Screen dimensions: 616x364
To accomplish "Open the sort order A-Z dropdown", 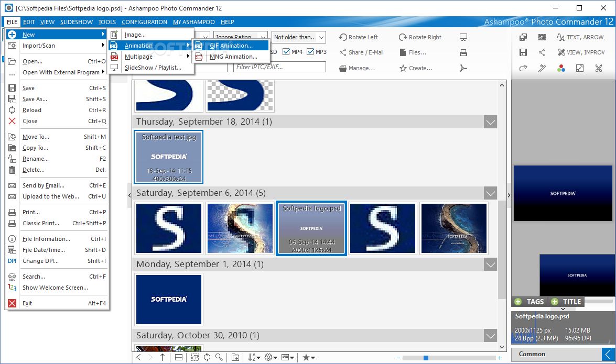I will [x=254, y=357].
